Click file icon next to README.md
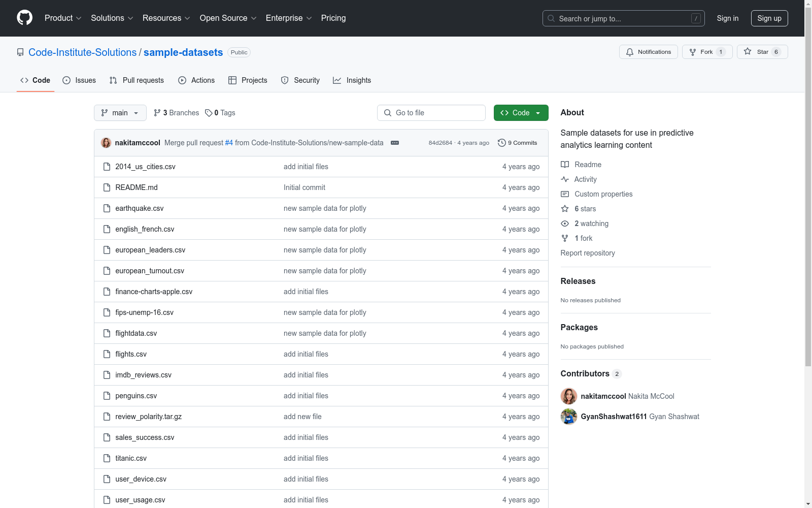The image size is (812, 508). coord(107,187)
